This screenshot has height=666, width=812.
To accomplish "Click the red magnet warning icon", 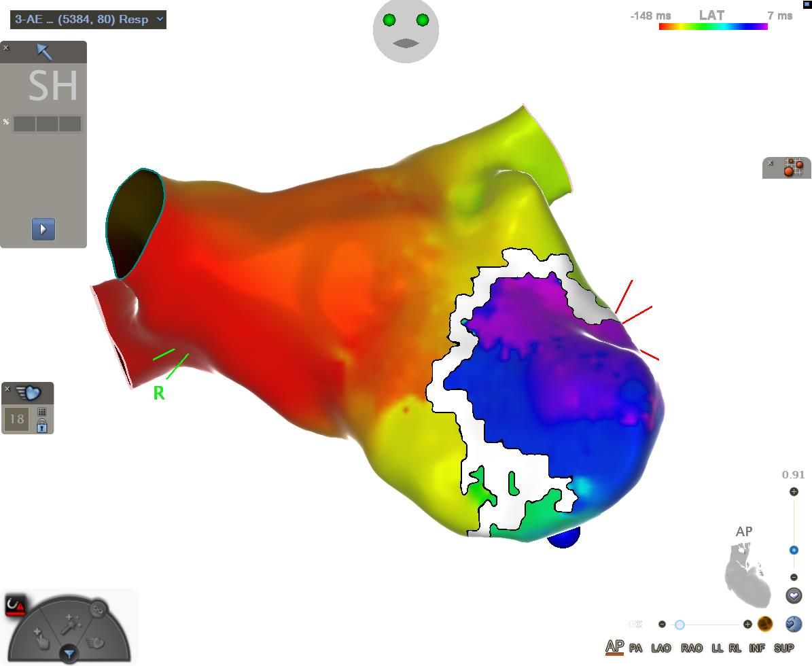I will (16, 606).
